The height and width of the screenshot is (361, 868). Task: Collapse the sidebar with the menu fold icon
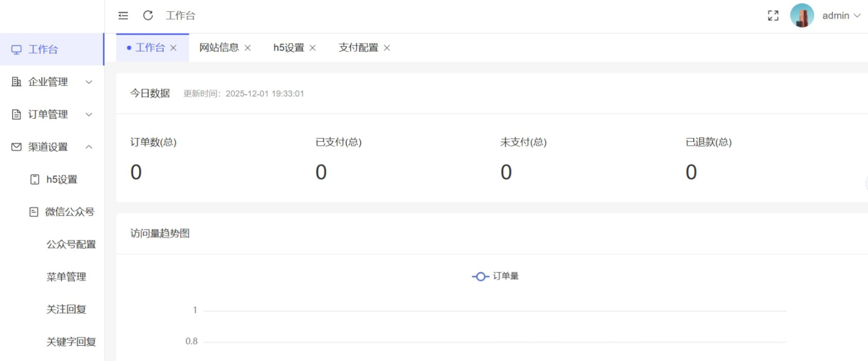[x=123, y=16]
